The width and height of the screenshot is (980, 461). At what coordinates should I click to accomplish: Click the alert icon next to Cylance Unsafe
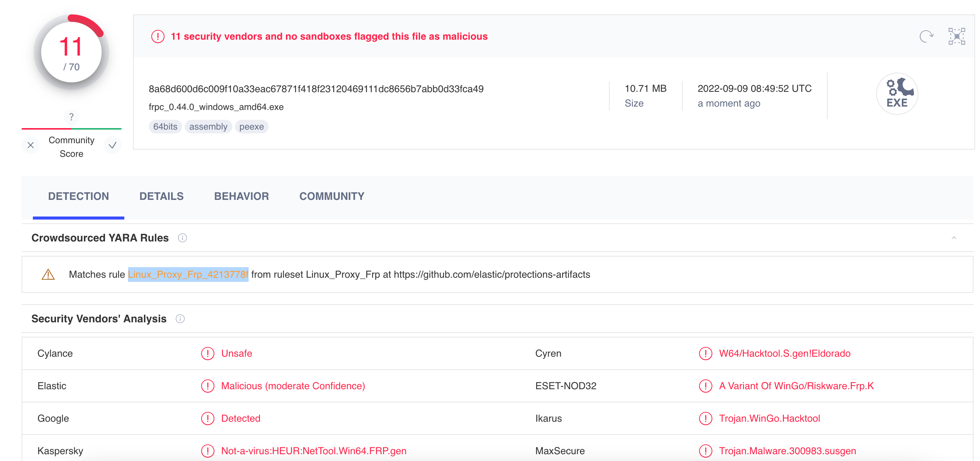click(x=207, y=353)
